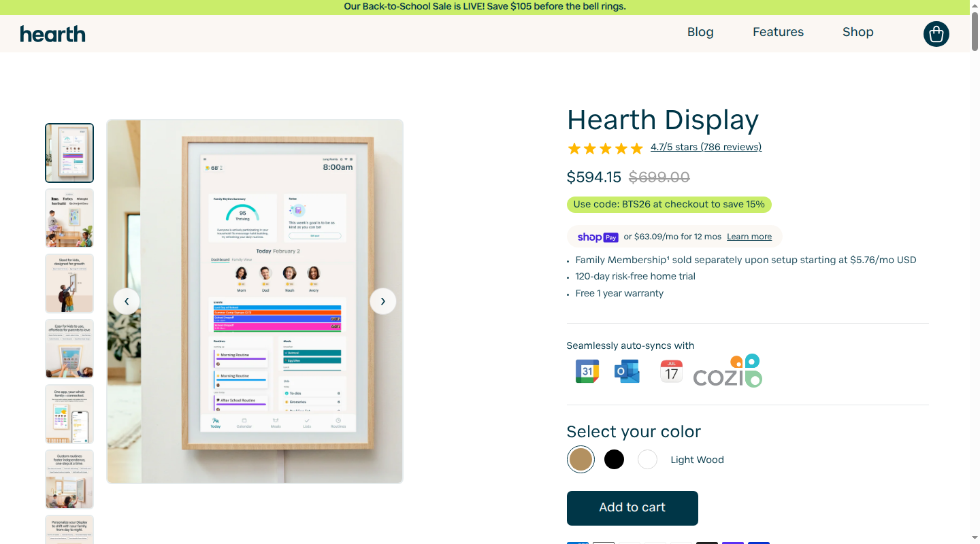Select the first thumbnail of the wood-framed display
This screenshot has width=980, height=544.
tap(69, 153)
